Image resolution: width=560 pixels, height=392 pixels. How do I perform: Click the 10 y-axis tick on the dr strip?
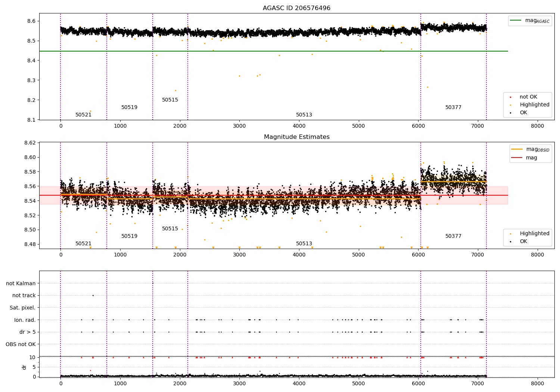pyautogui.click(x=33, y=358)
